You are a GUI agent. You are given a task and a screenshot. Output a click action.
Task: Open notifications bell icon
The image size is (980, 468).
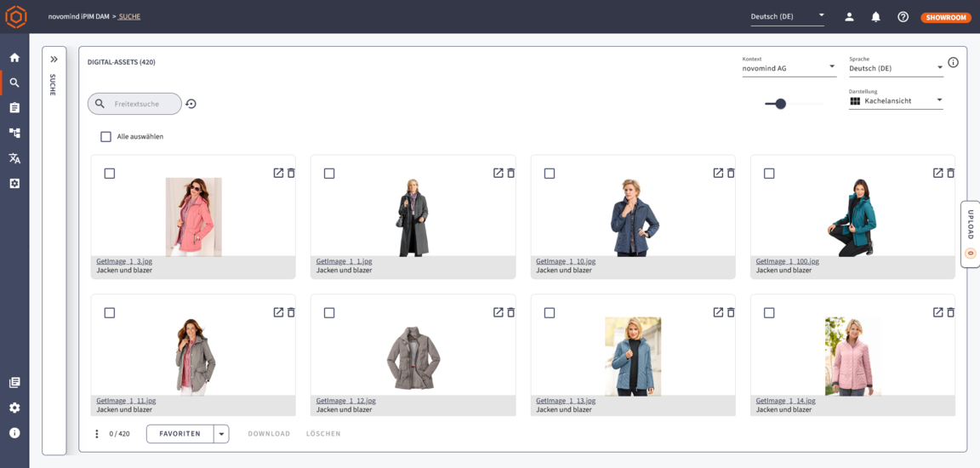(875, 17)
